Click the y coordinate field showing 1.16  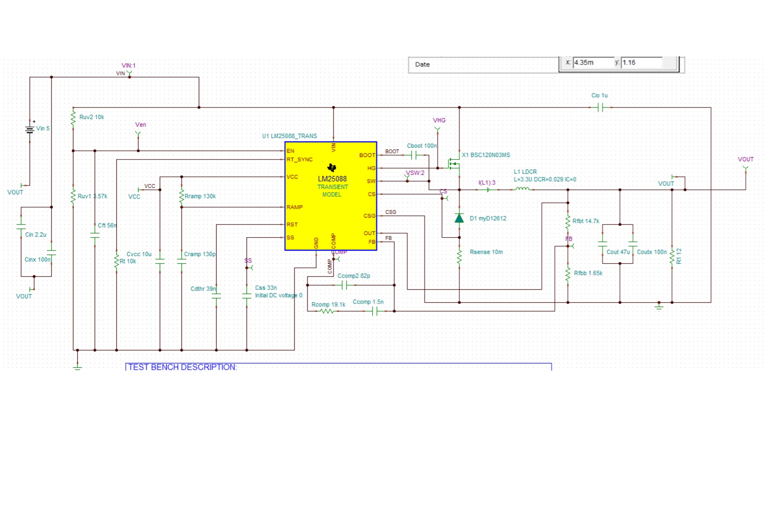tap(642, 62)
